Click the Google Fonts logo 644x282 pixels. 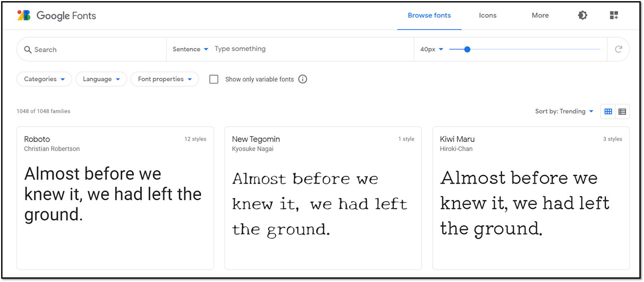click(x=24, y=15)
